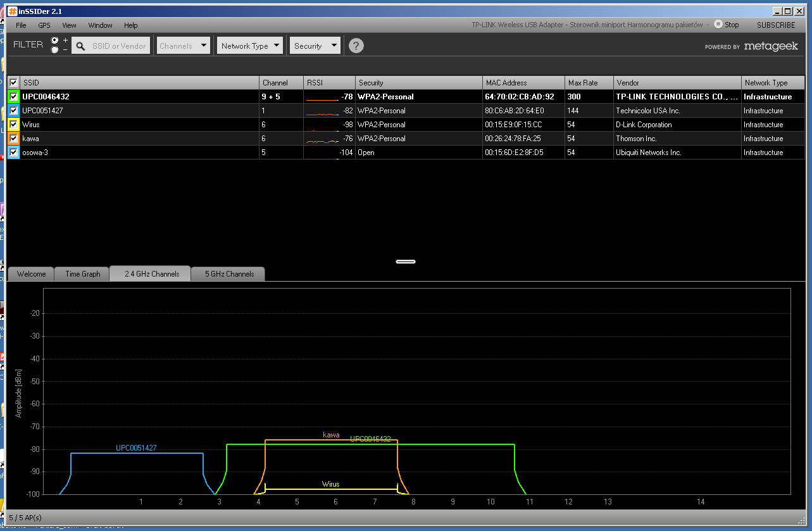Click MAC address 00:15:6D:E2:8F:D5

tap(514, 153)
